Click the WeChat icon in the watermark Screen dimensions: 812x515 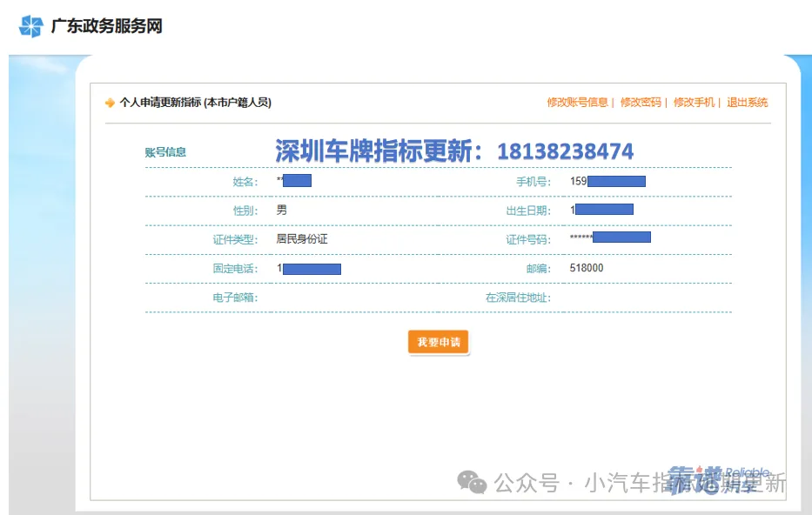(473, 482)
